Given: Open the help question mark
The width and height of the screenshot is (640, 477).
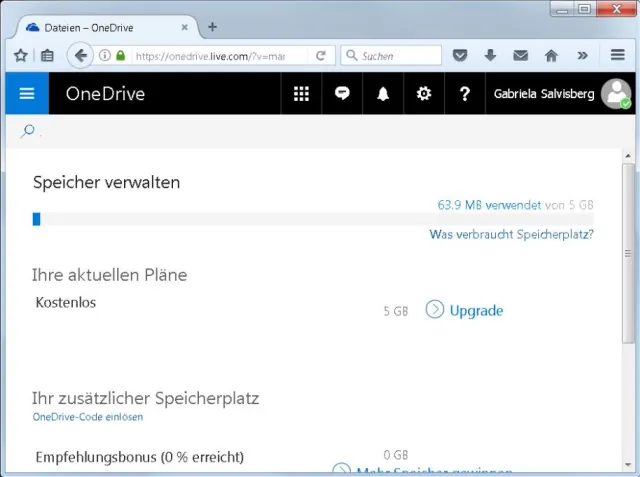Looking at the screenshot, I should coord(464,94).
